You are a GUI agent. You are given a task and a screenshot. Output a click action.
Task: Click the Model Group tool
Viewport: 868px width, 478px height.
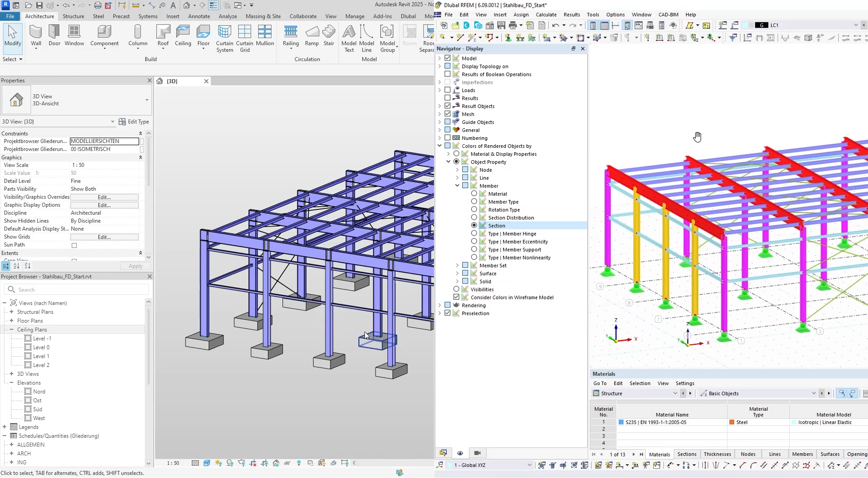[x=387, y=39]
